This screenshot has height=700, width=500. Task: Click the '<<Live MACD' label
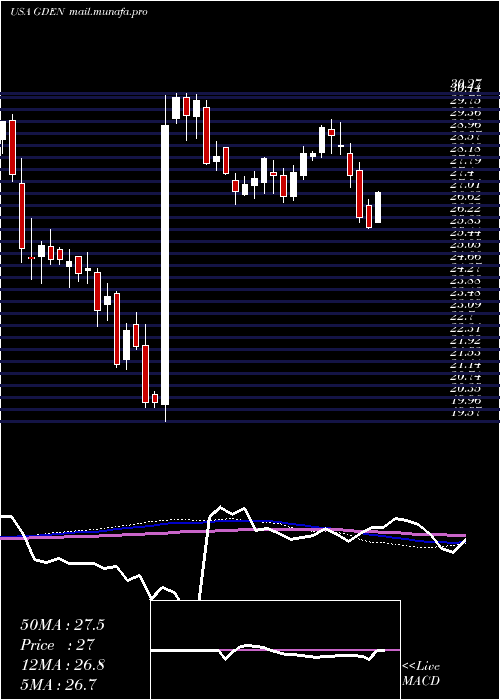pos(421,674)
